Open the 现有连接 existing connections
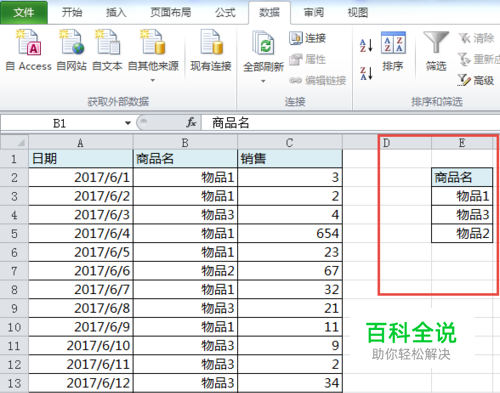This screenshot has height=393, width=500. [x=211, y=50]
